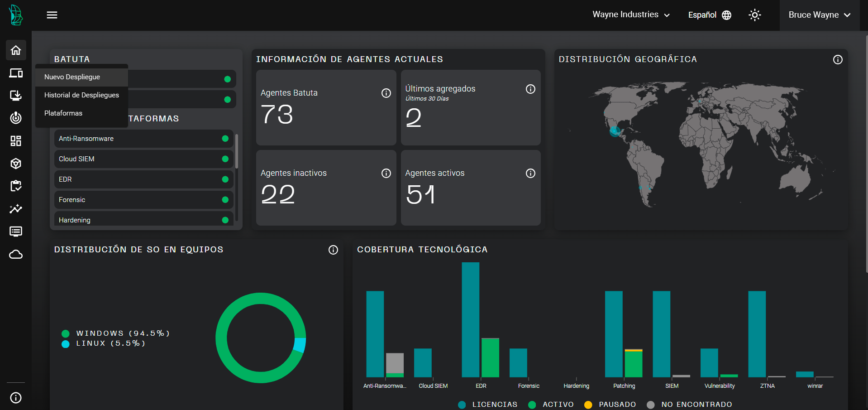Click the cube package icon in sidebar
This screenshot has width=868, height=410.
(x=16, y=164)
